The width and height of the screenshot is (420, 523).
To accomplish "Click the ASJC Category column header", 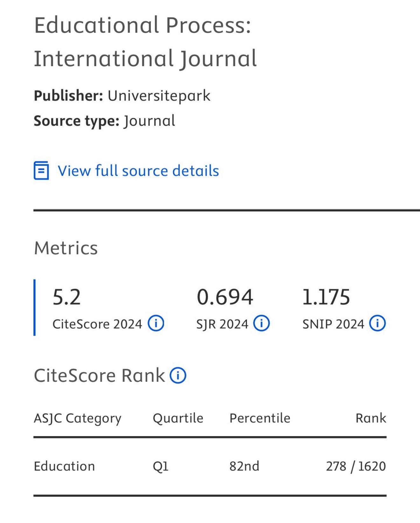I will click(78, 418).
